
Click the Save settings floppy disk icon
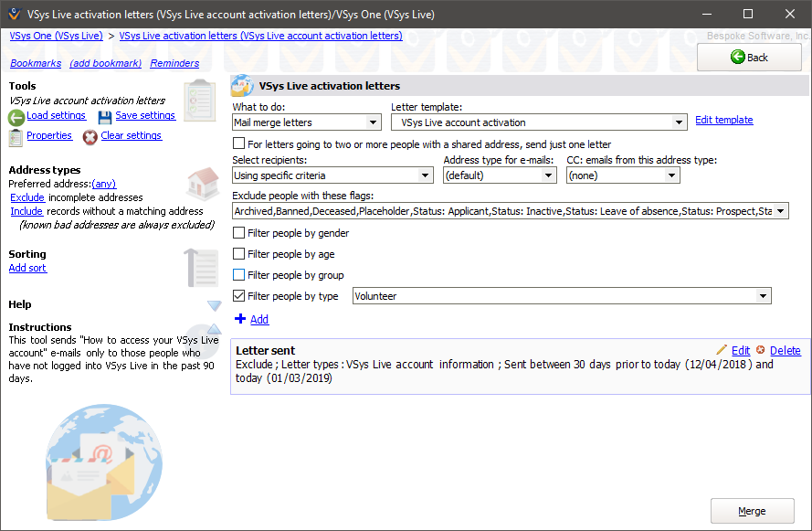pyautogui.click(x=105, y=117)
